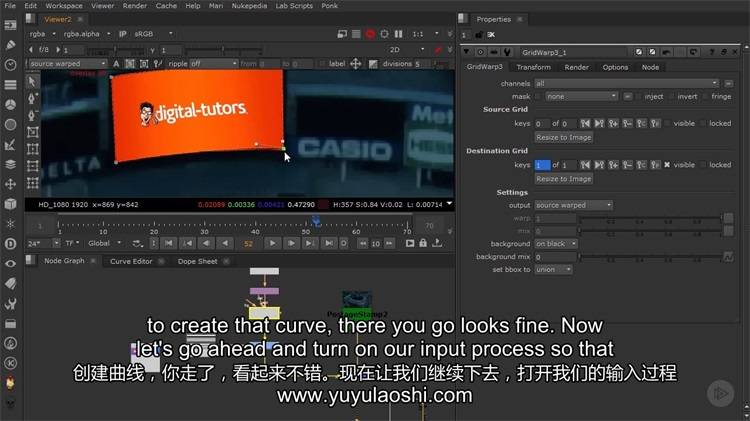Enable the mask invert checkbox

click(672, 97)
